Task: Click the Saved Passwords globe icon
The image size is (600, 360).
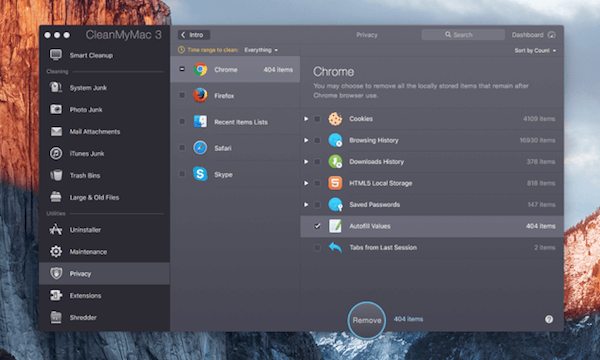Action: pyautogui.click(x=335, y=204)
